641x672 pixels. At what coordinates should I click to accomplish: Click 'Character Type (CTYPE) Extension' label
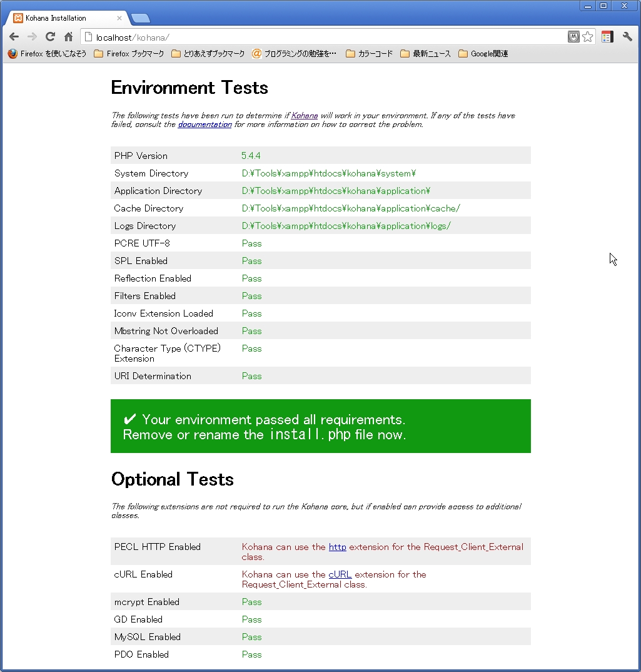[x=168, y=354]
